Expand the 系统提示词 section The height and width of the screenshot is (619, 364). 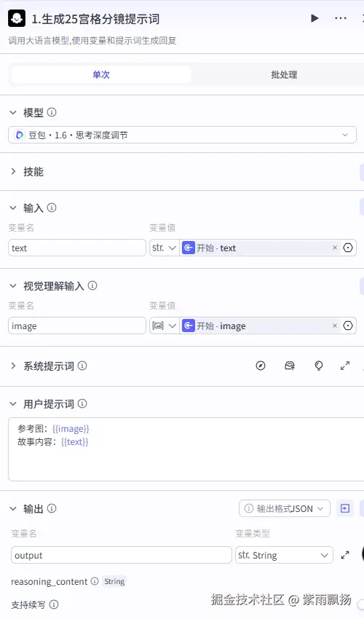[x=13, y=366]
